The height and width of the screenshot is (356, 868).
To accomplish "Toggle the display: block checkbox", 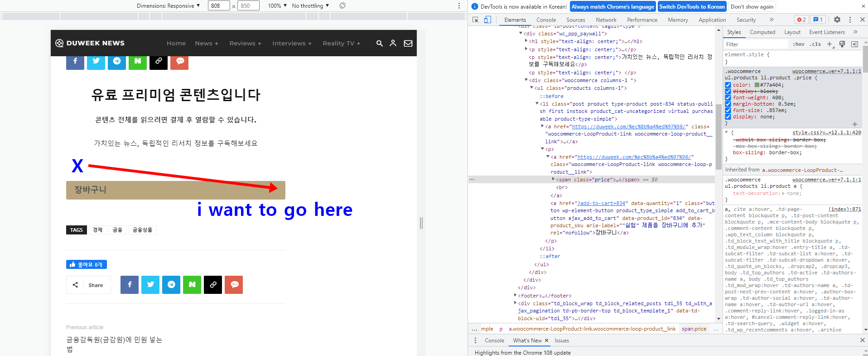I will coord(728,91).
